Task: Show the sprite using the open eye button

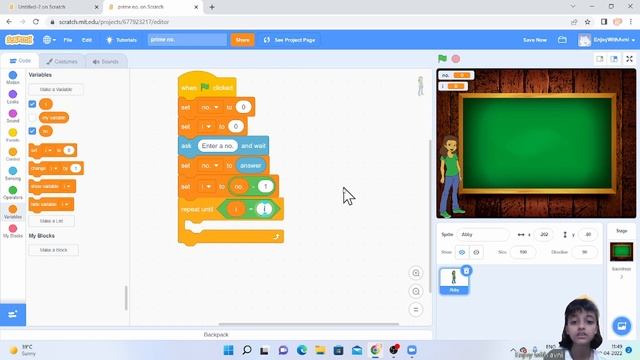Action: tap(462, 252)
